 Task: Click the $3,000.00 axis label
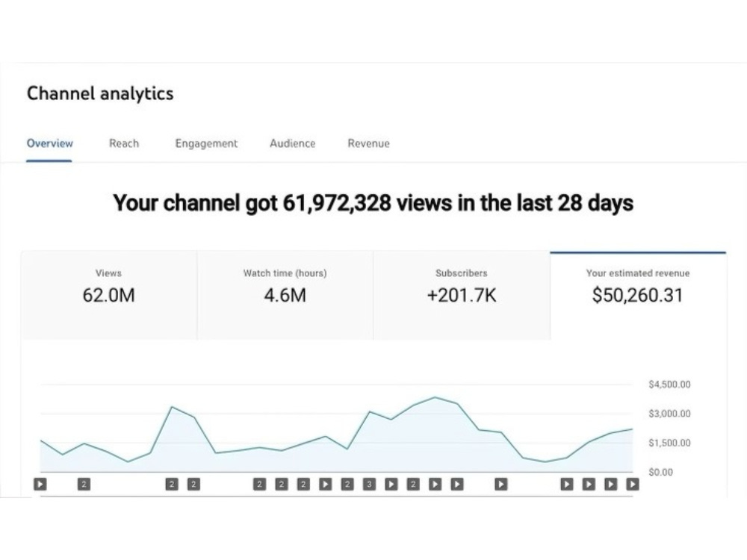click(x=669, y=414)
